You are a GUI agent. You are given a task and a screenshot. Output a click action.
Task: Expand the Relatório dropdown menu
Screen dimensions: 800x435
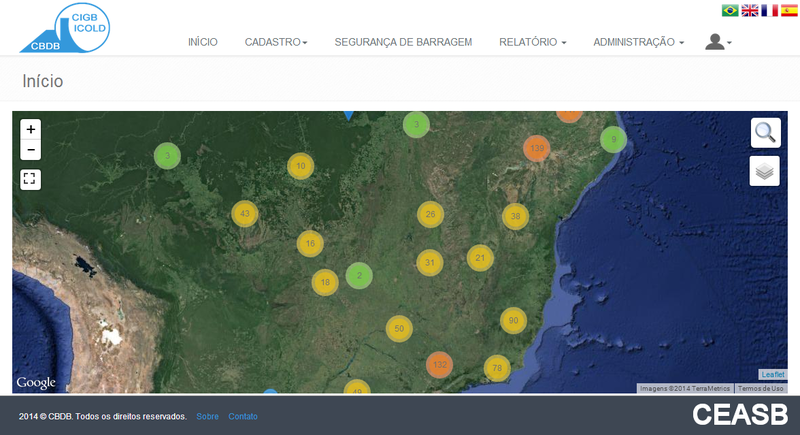532,42
